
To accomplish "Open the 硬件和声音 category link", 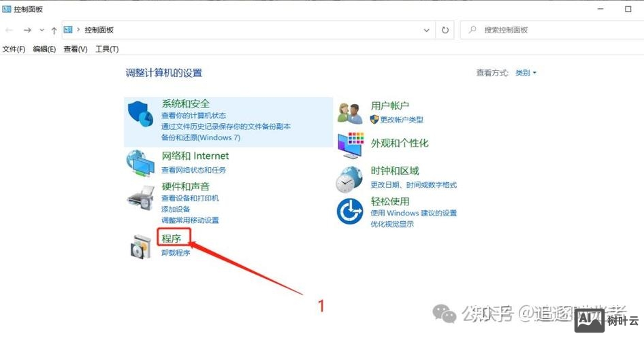I will pyautogui.click(x=186, y=186).
